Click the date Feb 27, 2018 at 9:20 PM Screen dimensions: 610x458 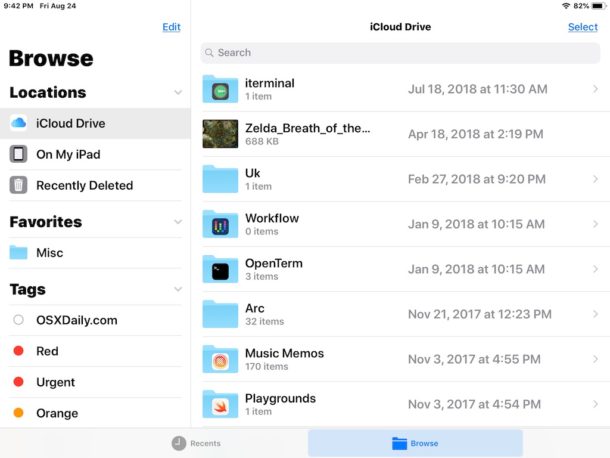(477, 179)
